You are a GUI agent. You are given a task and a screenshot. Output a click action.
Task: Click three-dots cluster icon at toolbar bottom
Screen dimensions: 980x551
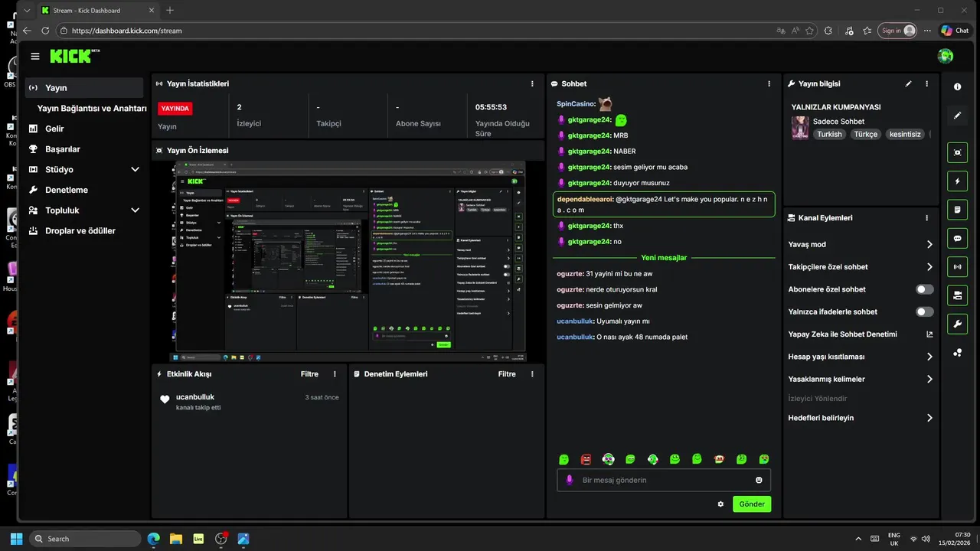click(x=957, y=353)
